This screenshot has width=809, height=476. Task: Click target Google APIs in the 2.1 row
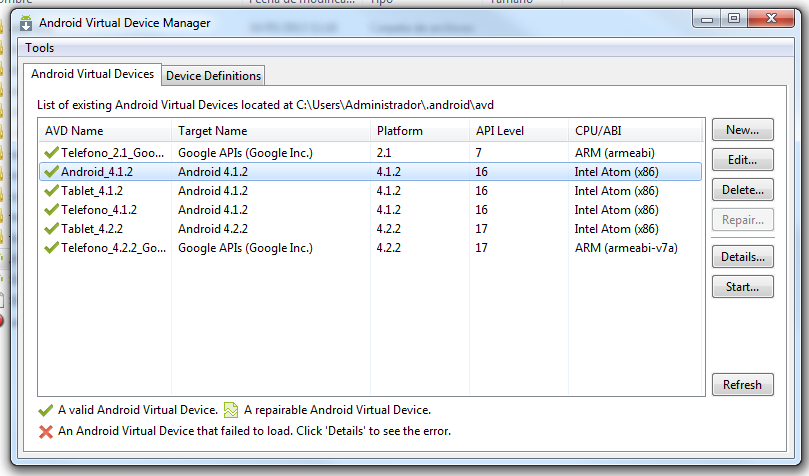[x=245, y=153]
